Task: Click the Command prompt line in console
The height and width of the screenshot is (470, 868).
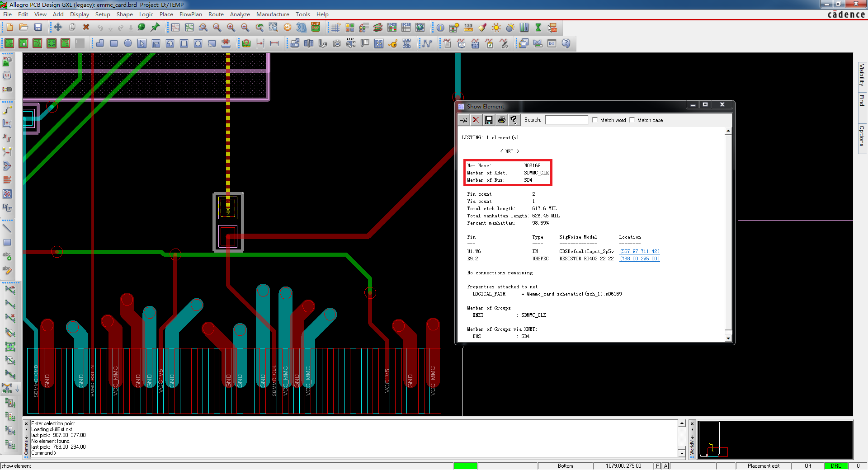Action: click(44, 453)
